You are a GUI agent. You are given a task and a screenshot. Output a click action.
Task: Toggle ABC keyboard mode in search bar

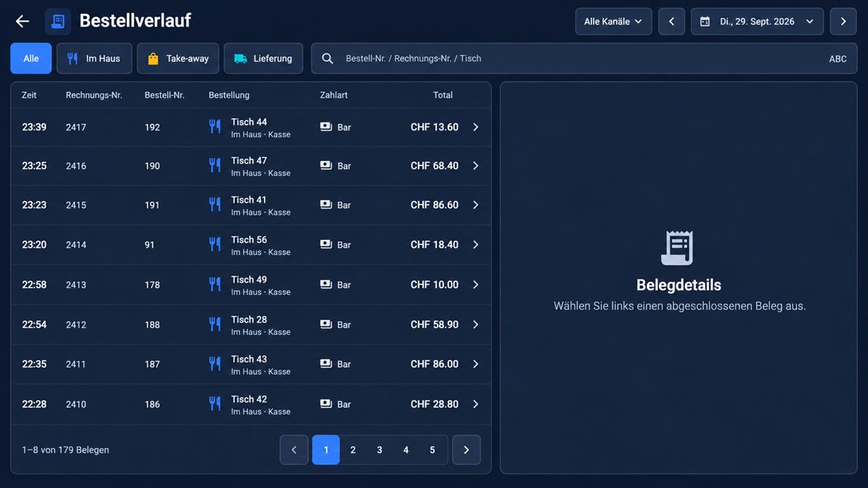[838, 59]
